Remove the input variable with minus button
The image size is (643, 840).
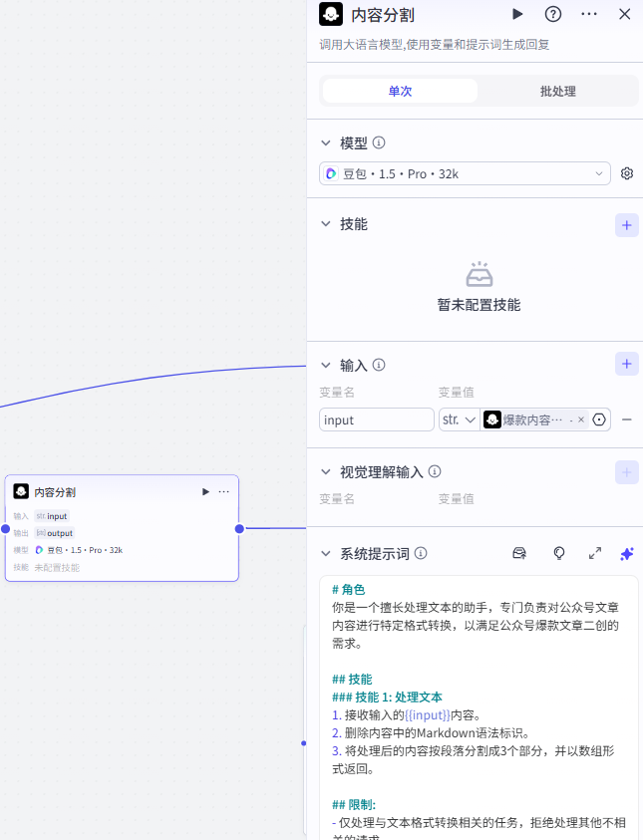[x=626, y=420]
